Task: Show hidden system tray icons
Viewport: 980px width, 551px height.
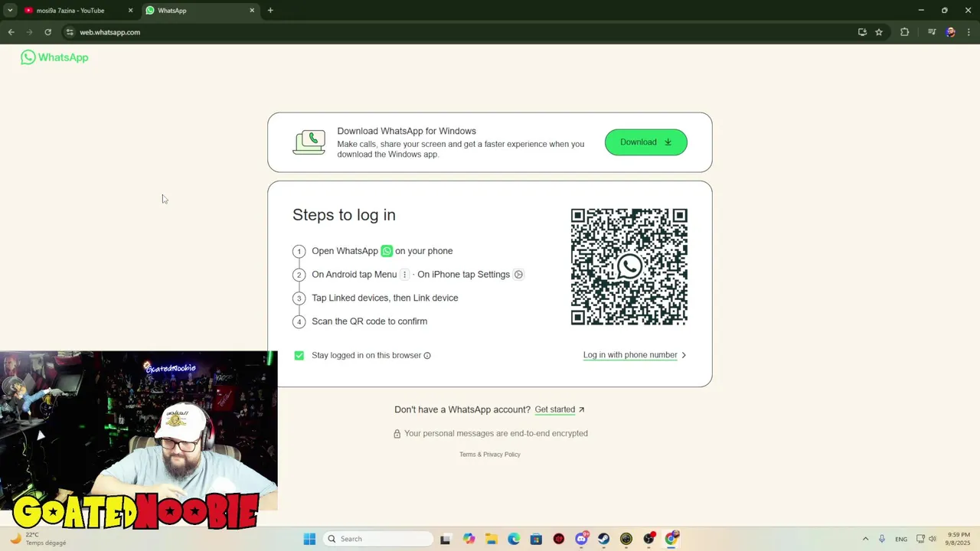Action: pos(865,539)
